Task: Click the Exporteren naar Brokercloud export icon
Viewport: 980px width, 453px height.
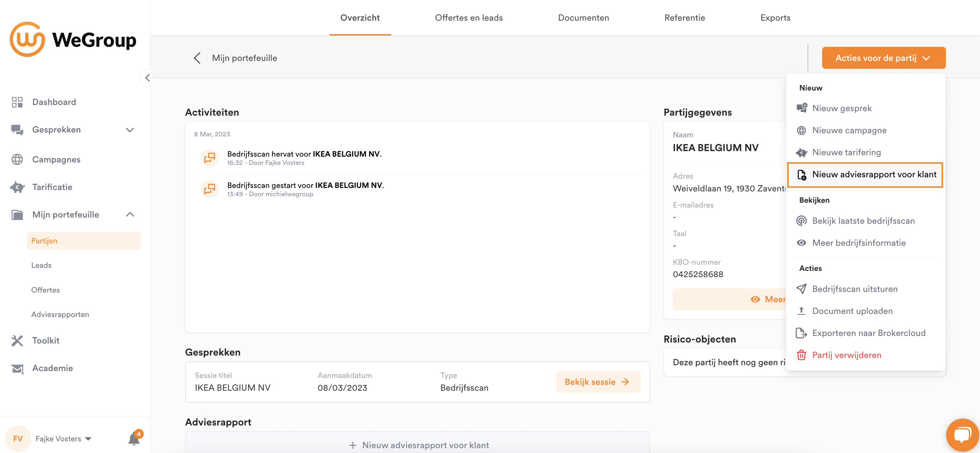Action: coord(802,333)
